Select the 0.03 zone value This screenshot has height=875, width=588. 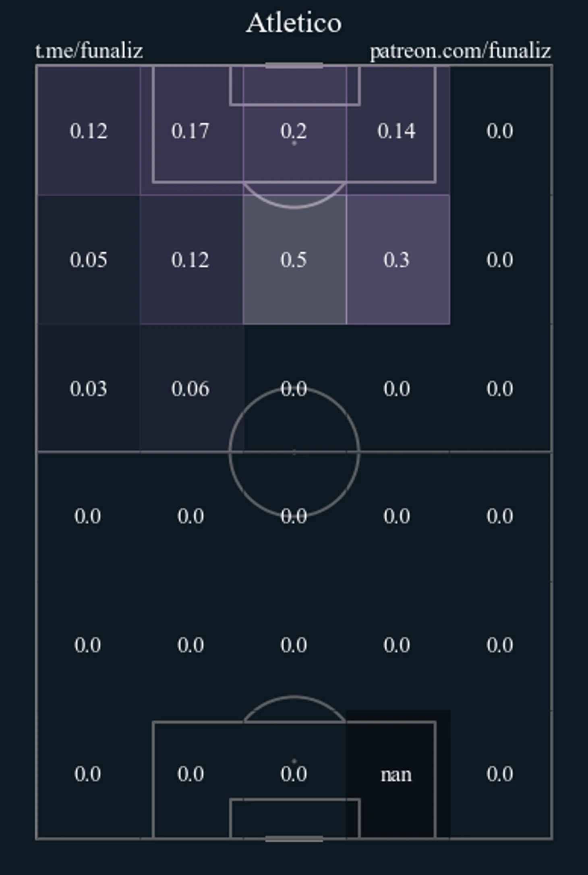click(x=89, y=389)
